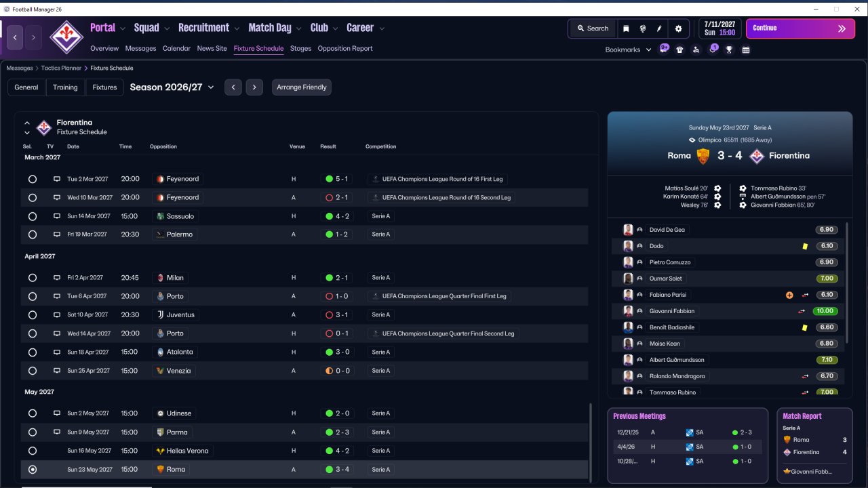Screen dimensions: 868x488
Task: Select the Milan fixture radio button
Action: 33,278
